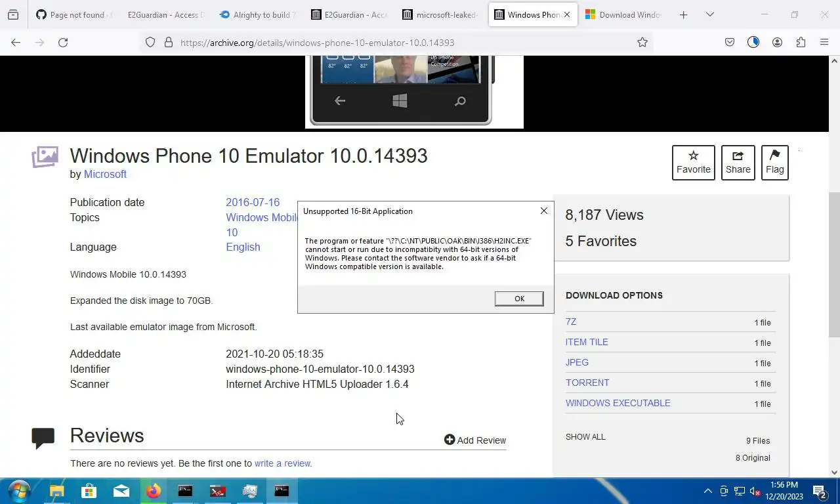Open the first command prompt taskbar icon
840x504 pixels.
pos(186,491)
